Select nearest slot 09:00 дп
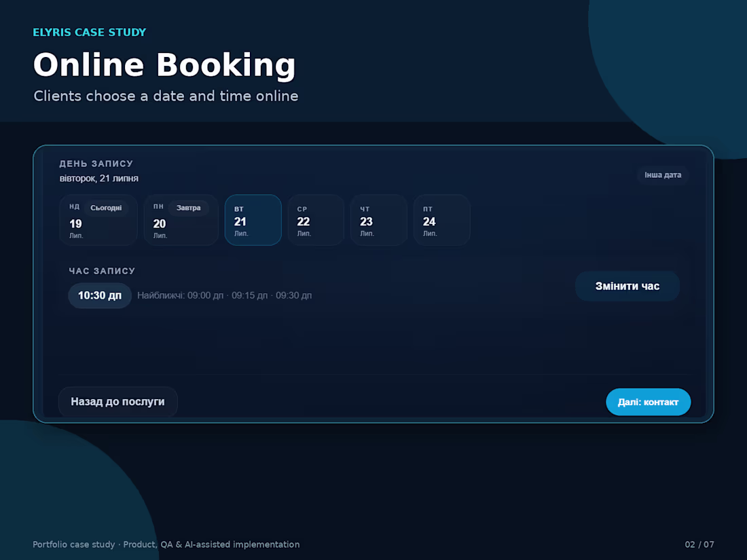The image size is (747, 560). click(205, 295)
